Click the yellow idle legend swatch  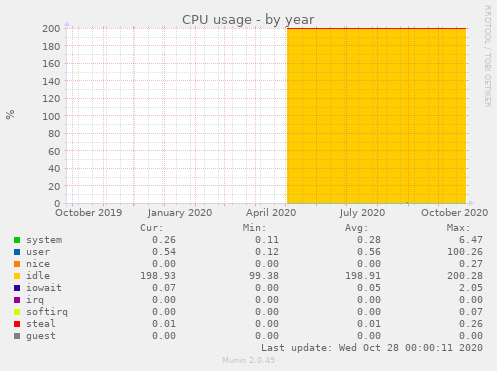click(x=17, y=276)
